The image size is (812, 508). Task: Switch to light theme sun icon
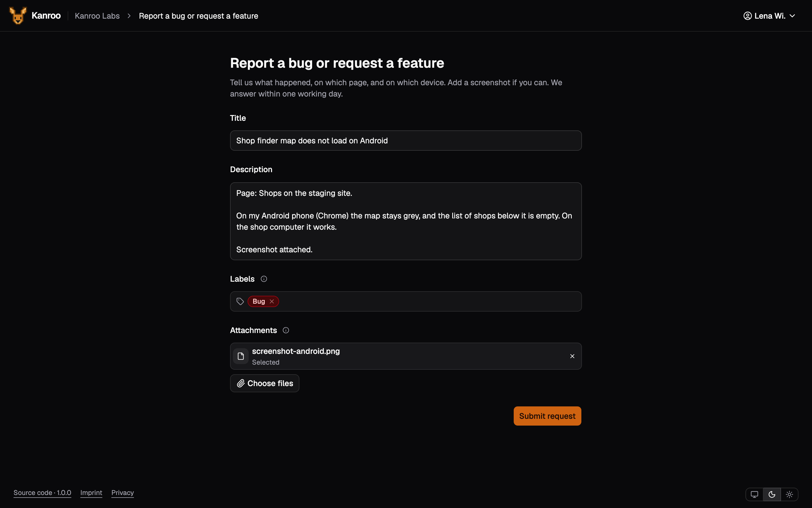(x=789, y=494)
